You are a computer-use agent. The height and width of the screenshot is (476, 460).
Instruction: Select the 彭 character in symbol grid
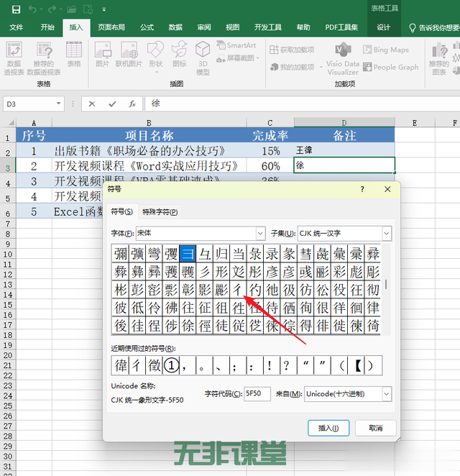tap(137, 290)
